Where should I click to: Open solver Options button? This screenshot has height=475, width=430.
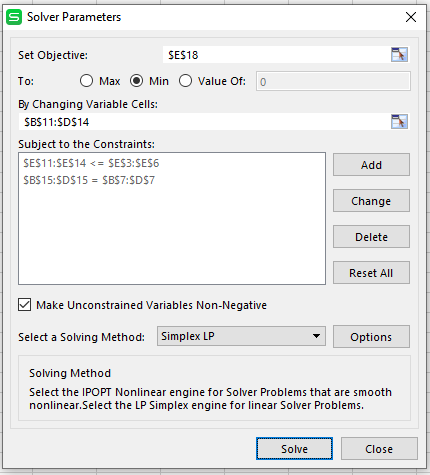(371, 337)
